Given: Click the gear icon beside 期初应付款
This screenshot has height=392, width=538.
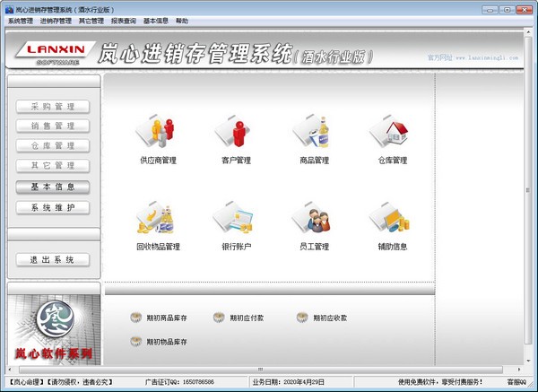Looking at the screenshot, I should coord(219,318).
